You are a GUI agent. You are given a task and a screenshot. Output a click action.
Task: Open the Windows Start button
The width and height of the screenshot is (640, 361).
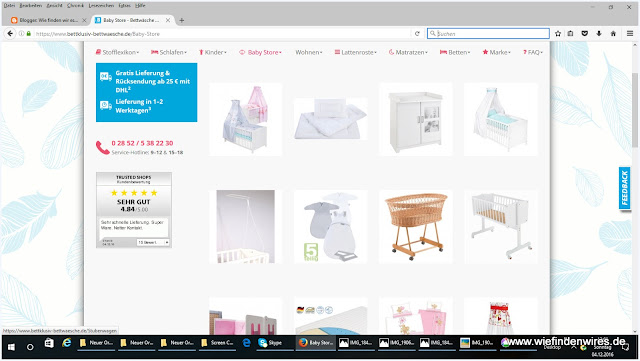tap(11, 347)
